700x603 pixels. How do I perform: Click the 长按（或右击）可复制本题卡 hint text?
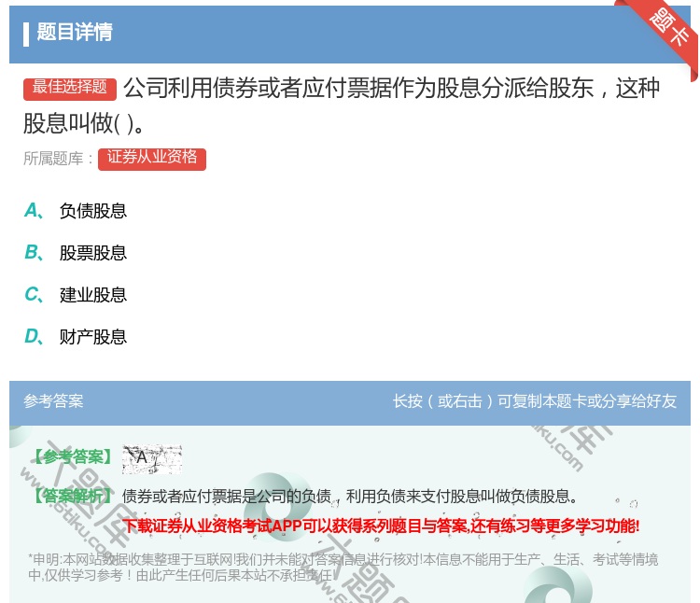pos(535,401)
